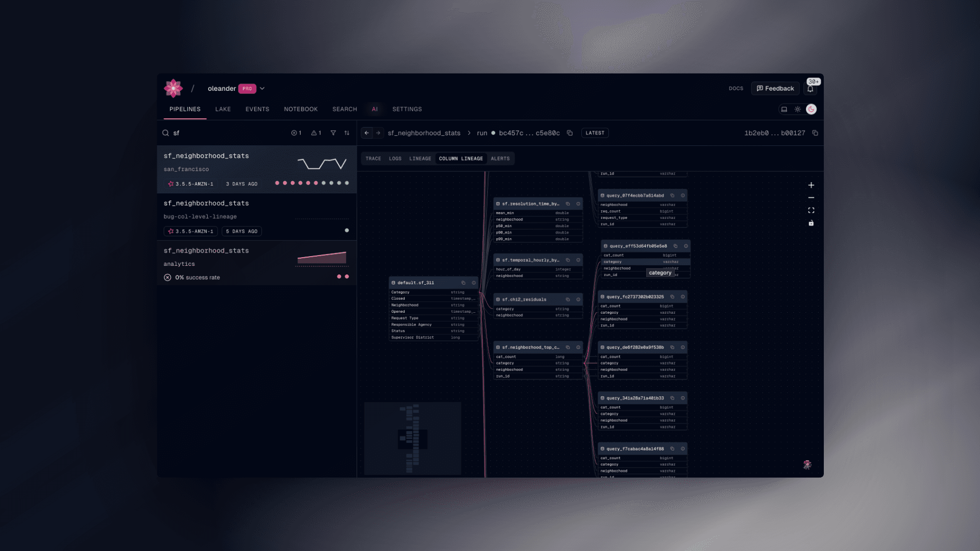This screenshot has width=980, height=551.
Task: Navigate back using the breadcrumb arrow
Action: (366, 133)
